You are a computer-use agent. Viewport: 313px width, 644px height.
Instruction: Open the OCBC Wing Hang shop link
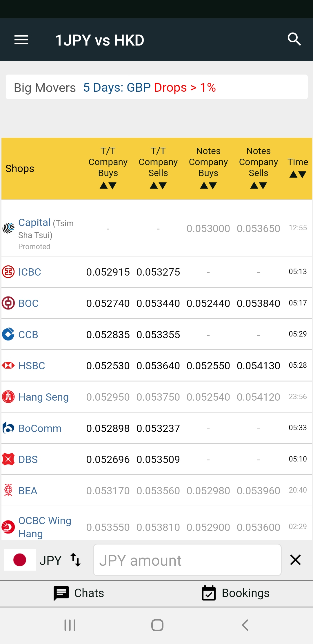point(45,527)
